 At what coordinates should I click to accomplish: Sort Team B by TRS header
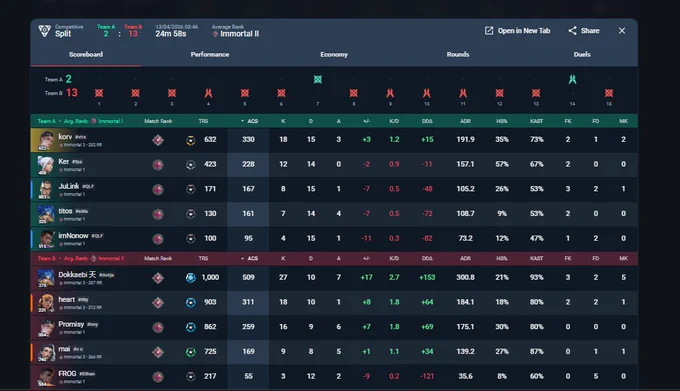203,258
